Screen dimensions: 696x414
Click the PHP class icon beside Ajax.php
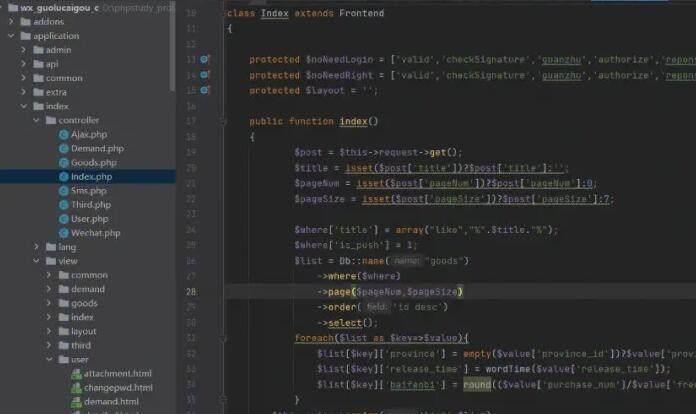coord(63,134)
